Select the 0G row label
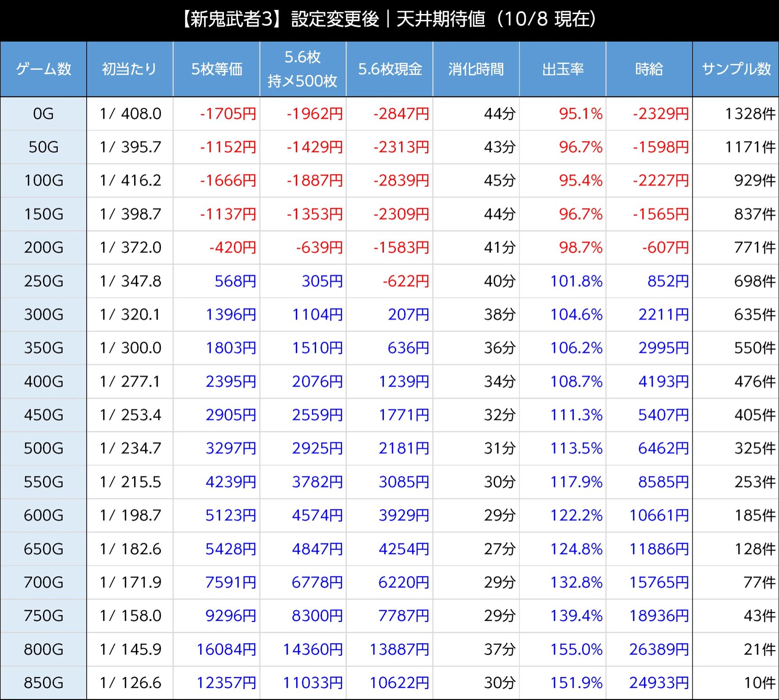The height and width of the screenshot is (700, 779). point(43,114)
